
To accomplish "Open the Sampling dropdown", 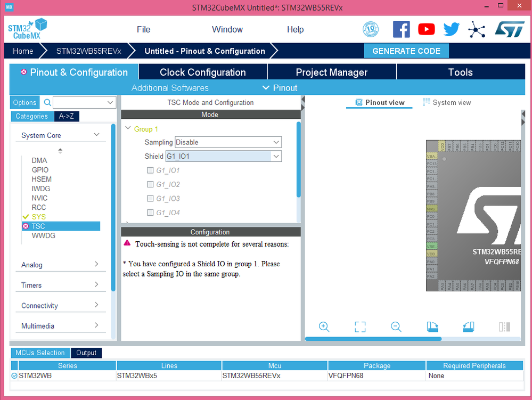I will coord(228,142).
